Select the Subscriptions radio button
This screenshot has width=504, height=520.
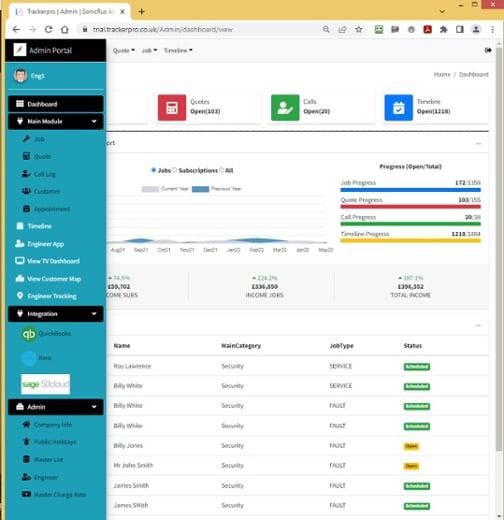point(174,170)
